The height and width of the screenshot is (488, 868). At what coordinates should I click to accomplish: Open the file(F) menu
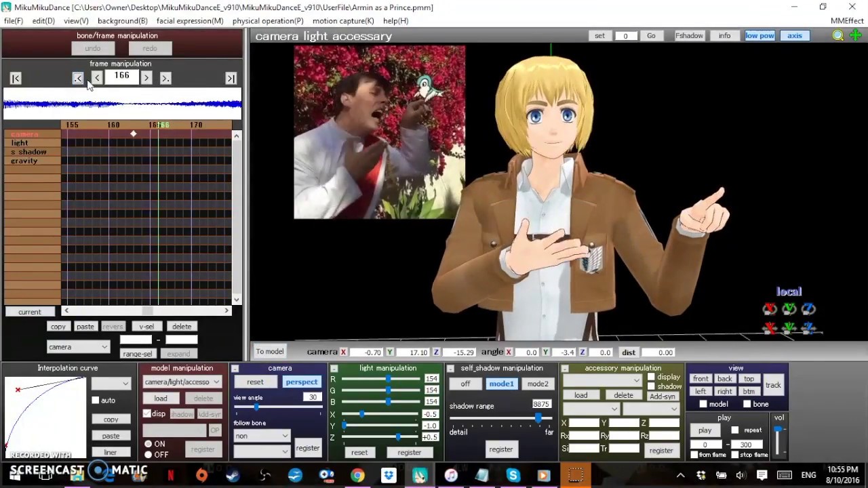point(14,21)
